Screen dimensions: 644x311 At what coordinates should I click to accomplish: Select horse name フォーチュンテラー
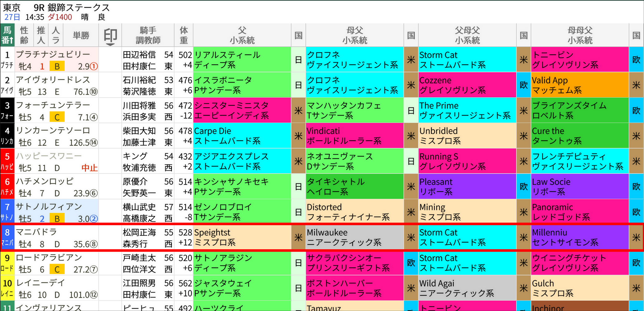(x=53, y=105)
